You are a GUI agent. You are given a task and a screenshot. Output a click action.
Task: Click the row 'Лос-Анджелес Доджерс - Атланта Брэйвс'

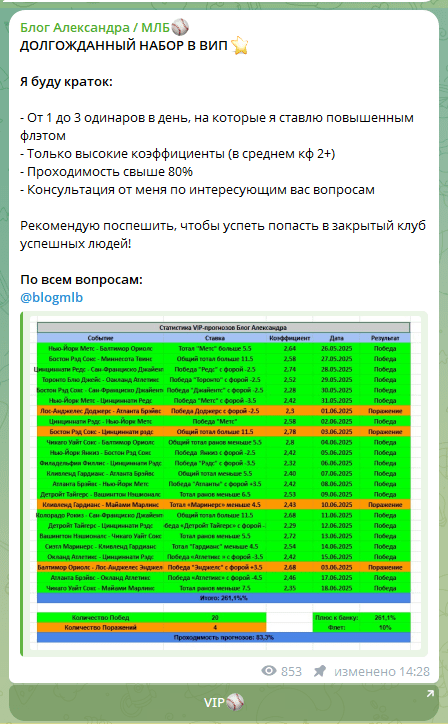coord(224,411)
